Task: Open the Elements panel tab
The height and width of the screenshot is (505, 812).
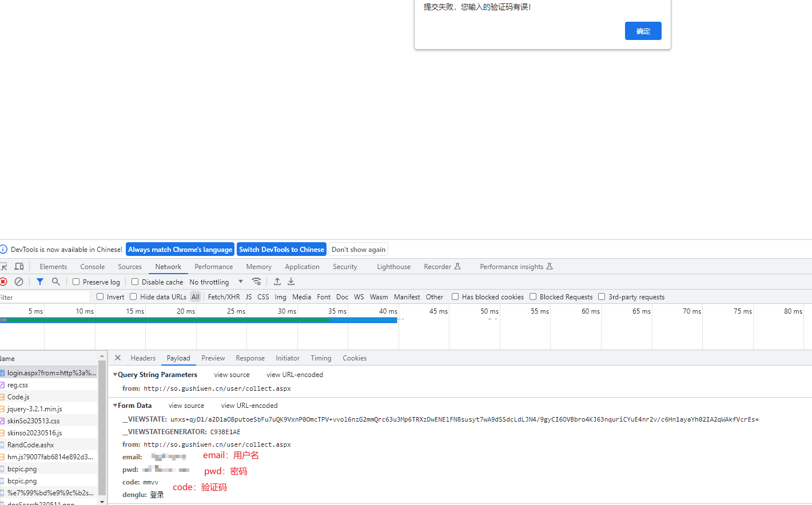Action: click(53, 267)
